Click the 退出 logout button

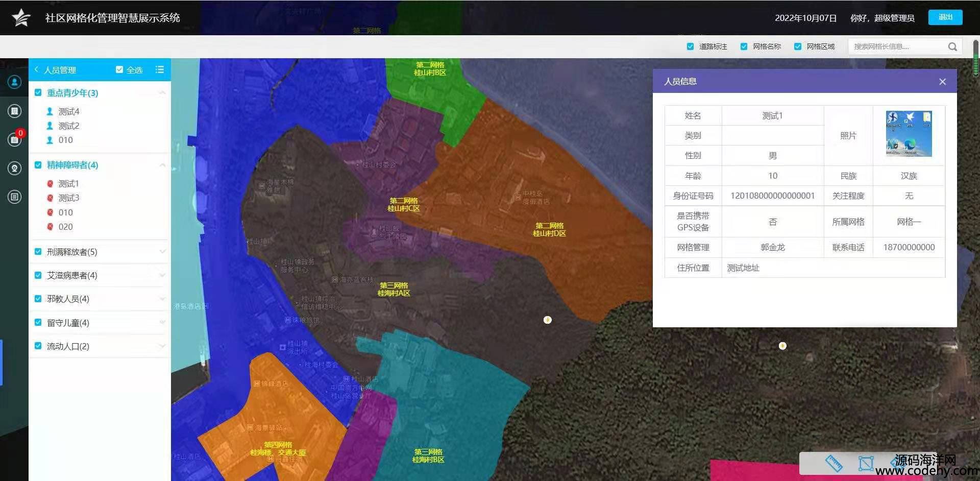[x=945, y=17]
